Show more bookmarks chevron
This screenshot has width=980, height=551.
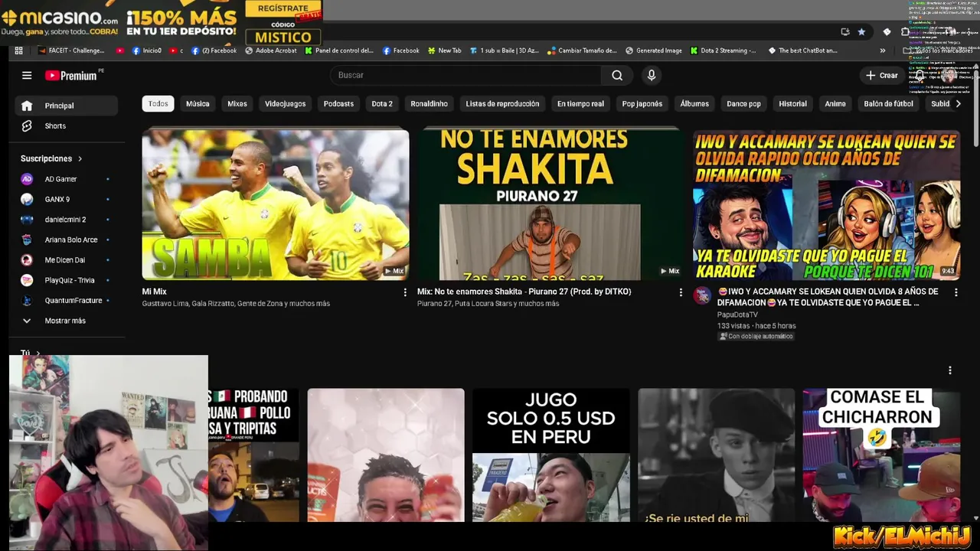pyautogui.click(x=883, y=51)
